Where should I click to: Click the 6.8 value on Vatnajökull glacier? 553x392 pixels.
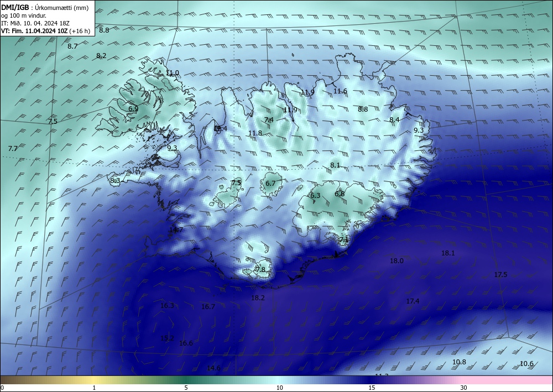[x=340, y=194]
